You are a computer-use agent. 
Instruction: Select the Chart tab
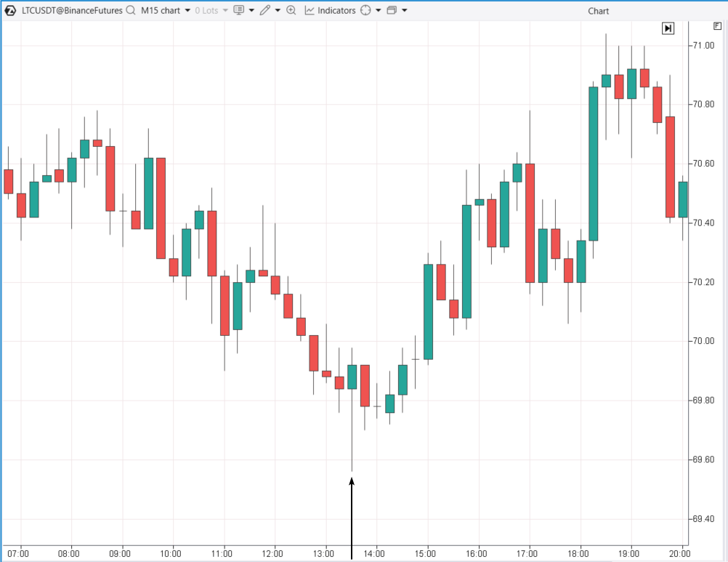598,10
